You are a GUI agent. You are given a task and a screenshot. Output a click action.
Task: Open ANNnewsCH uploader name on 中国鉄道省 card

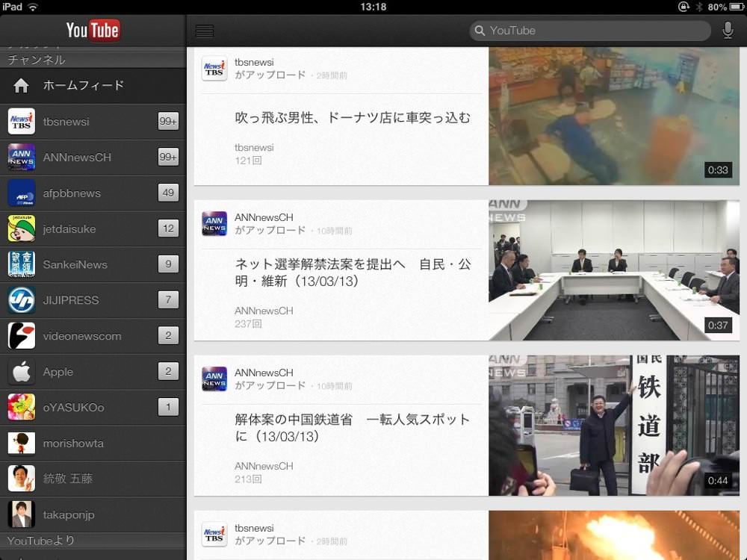[264, 373]
